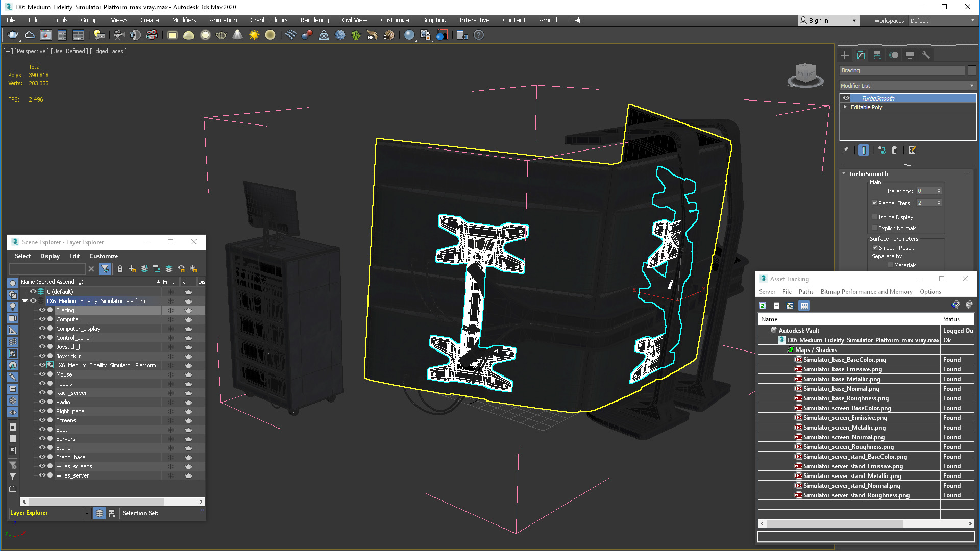The width and height of the screenshot is (980, 551).
Task: Click the Render Iters spinner arrows
Action: coord(939,203)
